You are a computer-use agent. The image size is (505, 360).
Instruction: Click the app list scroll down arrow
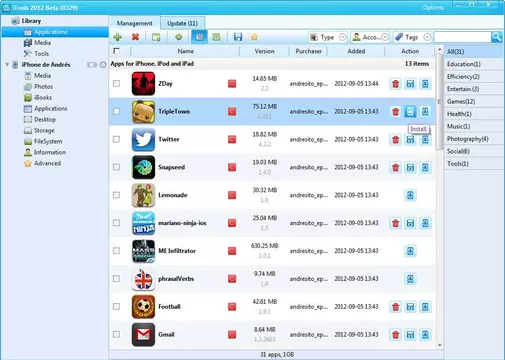pyautogui.click(x=440, y=345)
